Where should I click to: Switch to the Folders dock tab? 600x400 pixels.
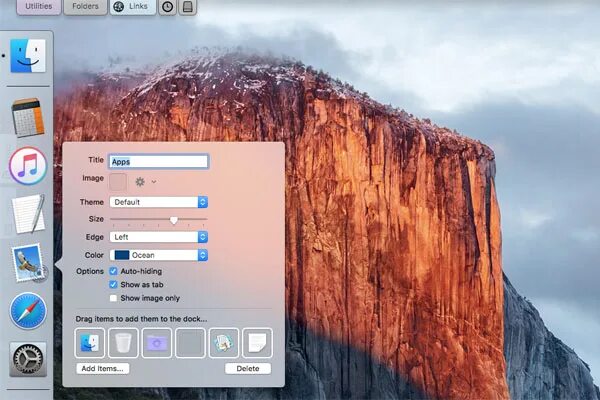coord(85,7)
